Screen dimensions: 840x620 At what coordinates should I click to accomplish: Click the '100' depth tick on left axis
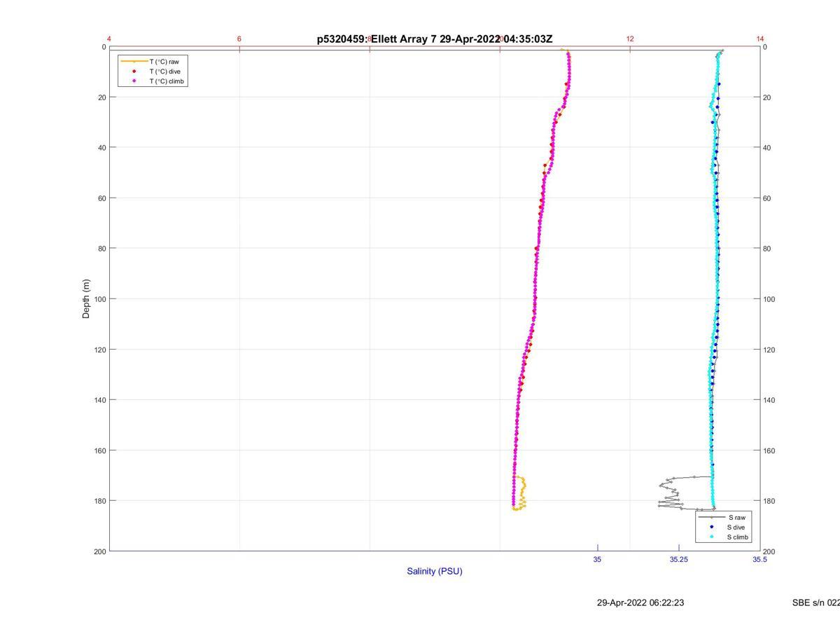pyautogui.click(x=99, y=299)
